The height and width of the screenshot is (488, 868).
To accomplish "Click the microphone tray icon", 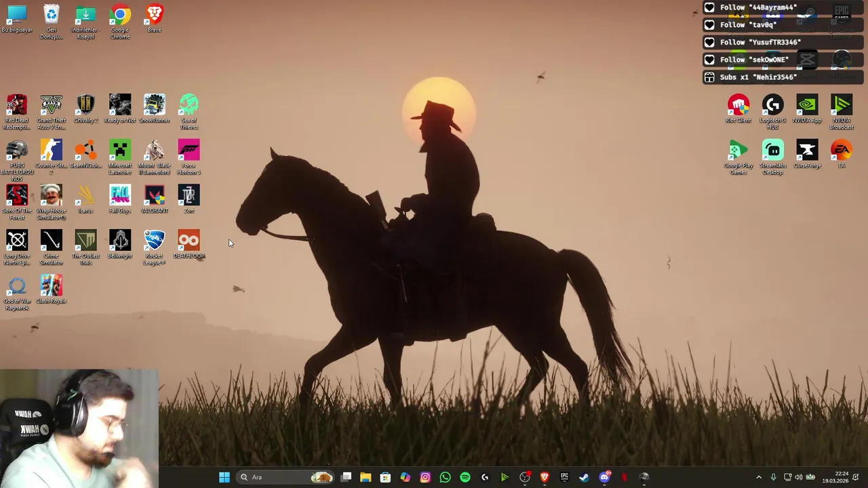I will coord(773,477).
